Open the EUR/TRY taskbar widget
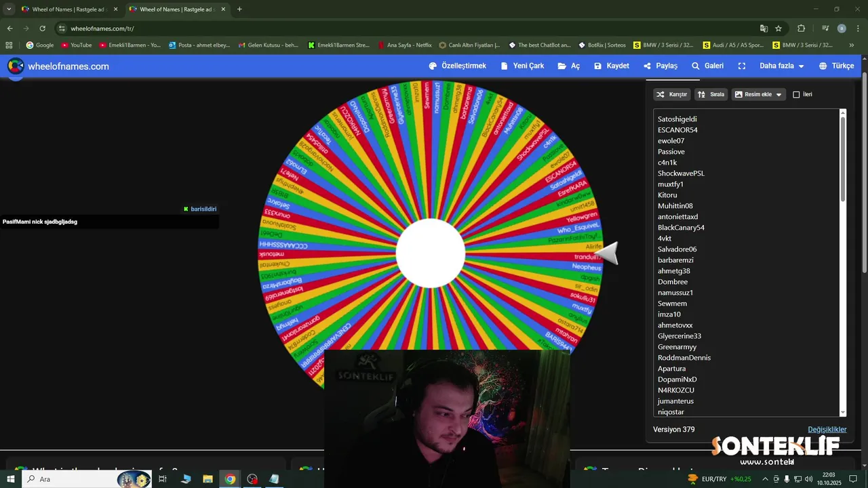 (x=719, y=479)
